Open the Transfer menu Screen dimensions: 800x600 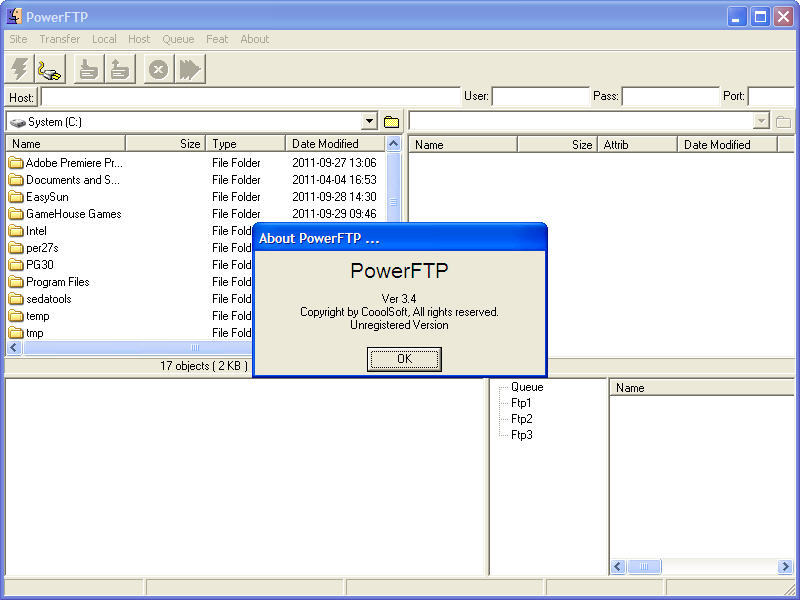coord(60,39)
